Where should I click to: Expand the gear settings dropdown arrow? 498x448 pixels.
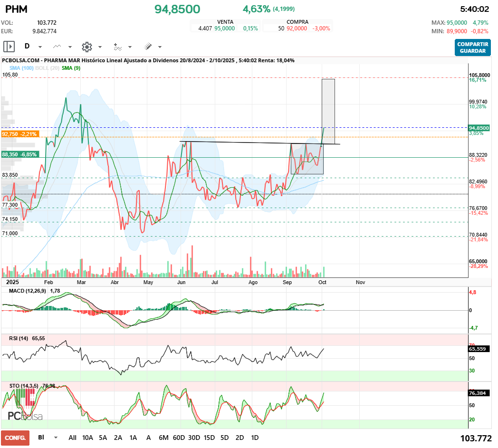pos(100,47)
